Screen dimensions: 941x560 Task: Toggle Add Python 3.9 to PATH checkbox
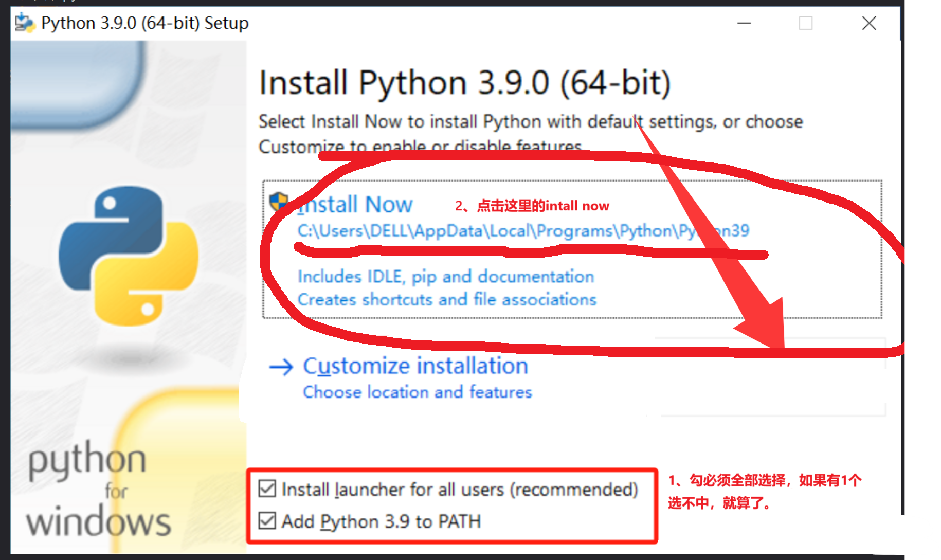(267, 521)
